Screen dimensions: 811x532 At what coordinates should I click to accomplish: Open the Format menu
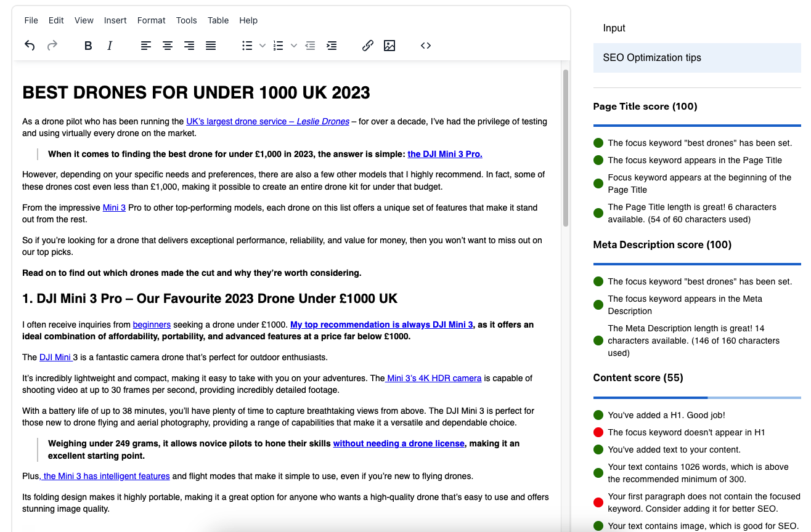pyautogui.click(x=152, y=20)
